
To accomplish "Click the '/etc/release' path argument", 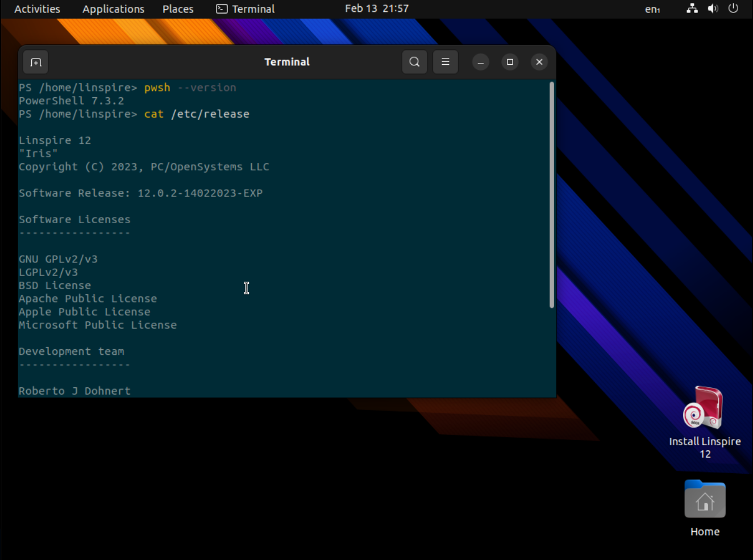I will (x=210, y=114).
